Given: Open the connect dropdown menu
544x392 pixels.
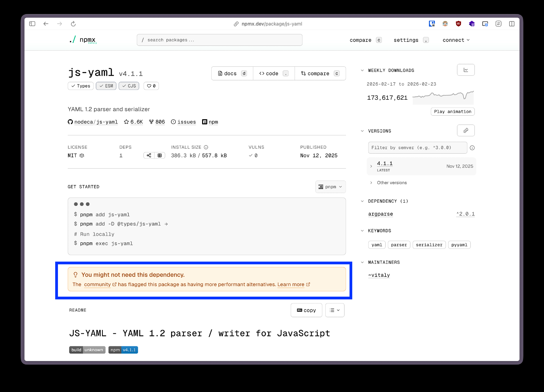Looking at the screenshot, I should tap(456, 40).
